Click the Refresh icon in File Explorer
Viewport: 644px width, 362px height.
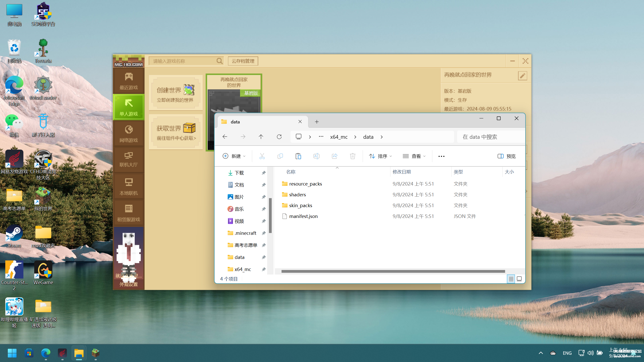point(279,137)
